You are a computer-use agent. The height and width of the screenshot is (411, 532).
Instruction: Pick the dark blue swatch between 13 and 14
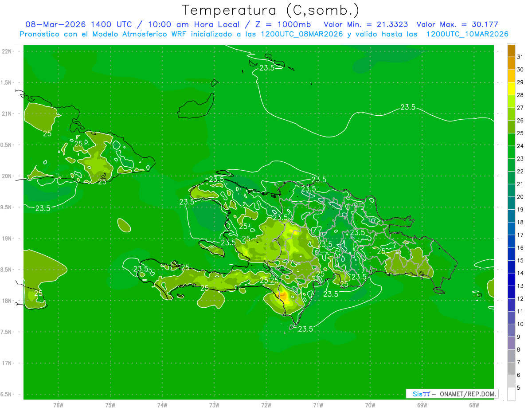511,279
